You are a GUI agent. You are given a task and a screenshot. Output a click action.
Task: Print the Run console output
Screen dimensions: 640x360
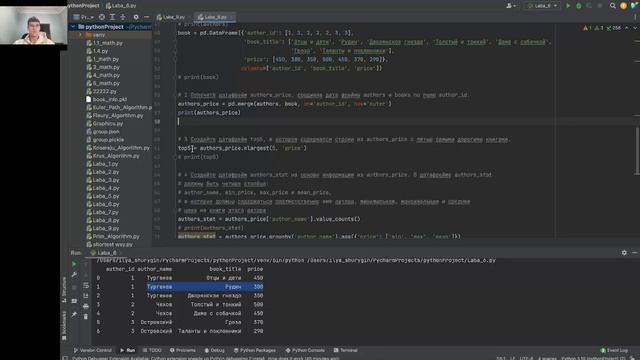tap(86, 306)
